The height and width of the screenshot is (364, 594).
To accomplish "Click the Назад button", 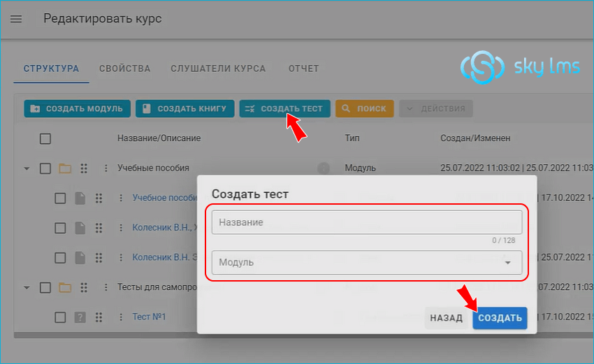I will click(447, 318).
